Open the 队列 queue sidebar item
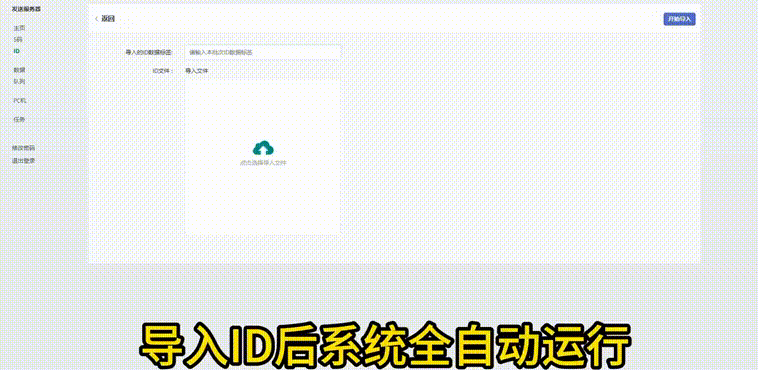 tap(19, 81)
